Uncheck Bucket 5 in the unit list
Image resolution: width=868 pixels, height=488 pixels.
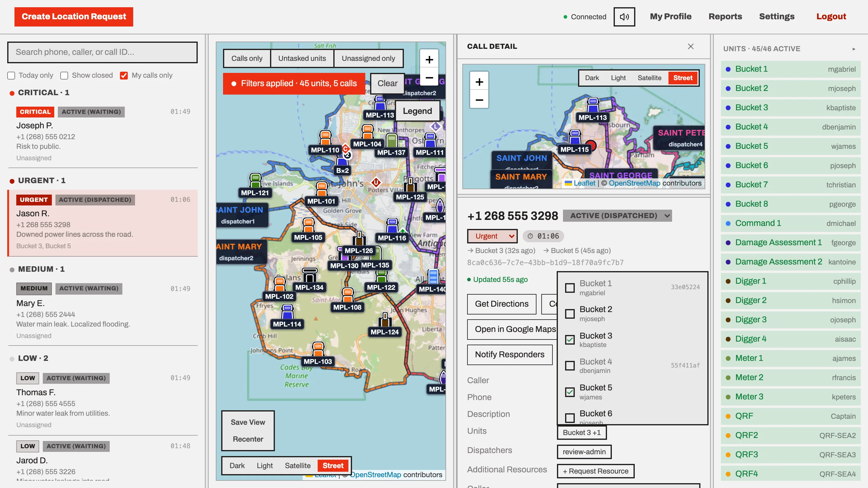pyautogui.click(x=570, y=392)
